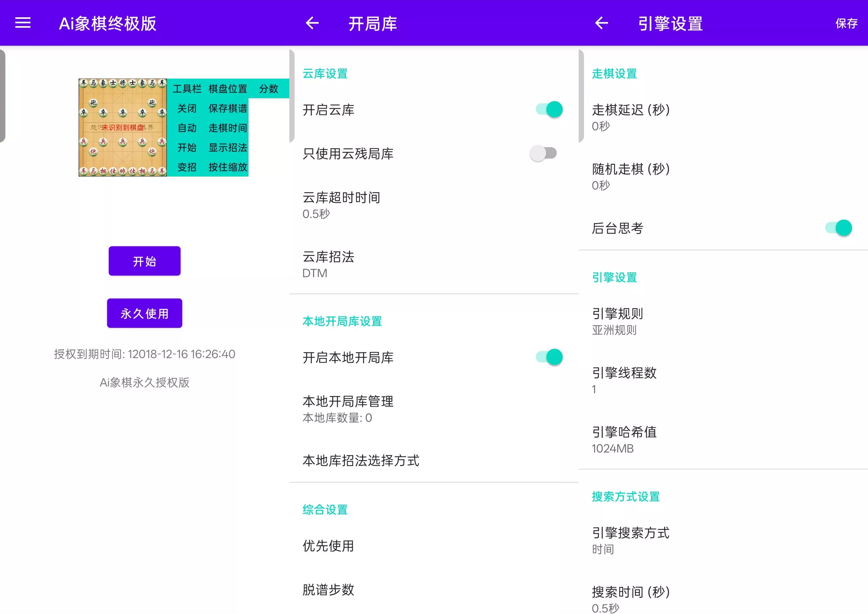
Task: Click 保存 to save engine settings
Action: [846, 23]
